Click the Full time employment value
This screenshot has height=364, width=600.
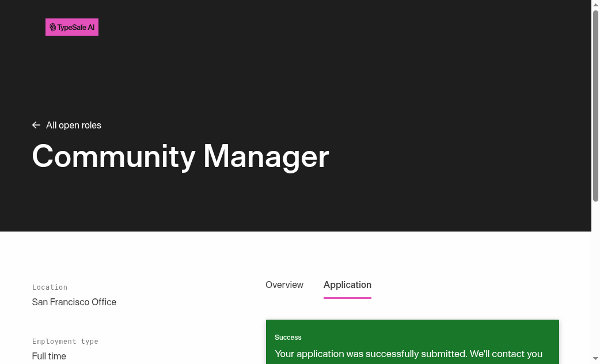pos(49,357)
